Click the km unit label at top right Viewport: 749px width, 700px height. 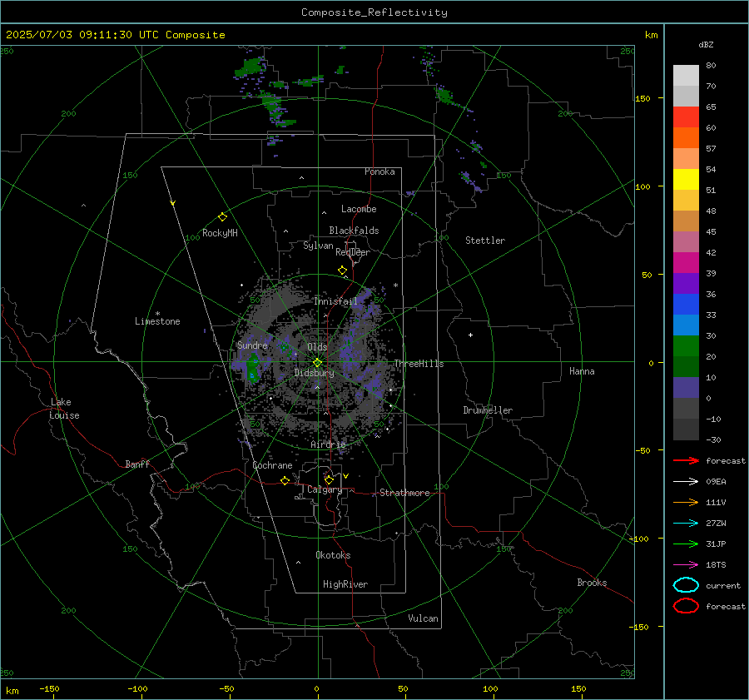[x=651, y=35]
